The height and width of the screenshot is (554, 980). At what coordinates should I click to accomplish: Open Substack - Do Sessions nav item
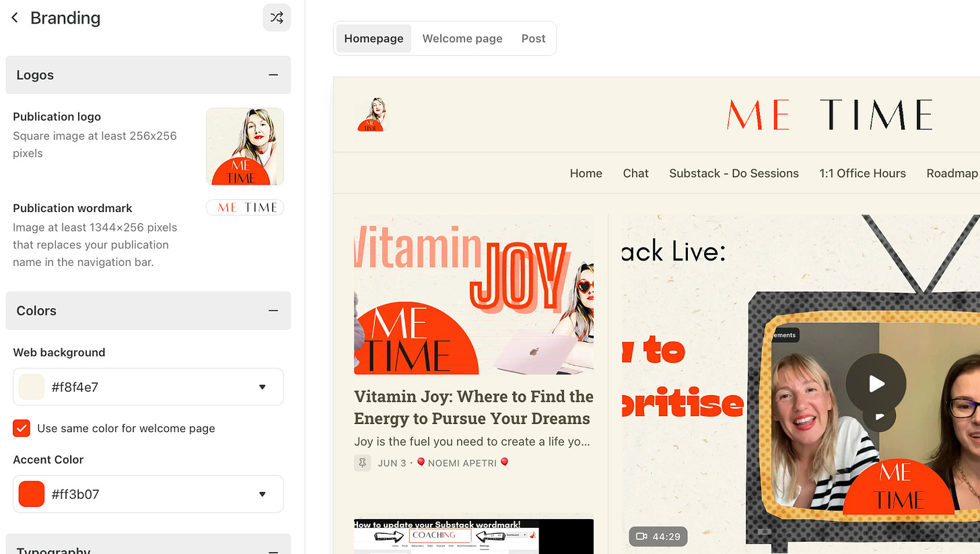[x=734, y=173]
